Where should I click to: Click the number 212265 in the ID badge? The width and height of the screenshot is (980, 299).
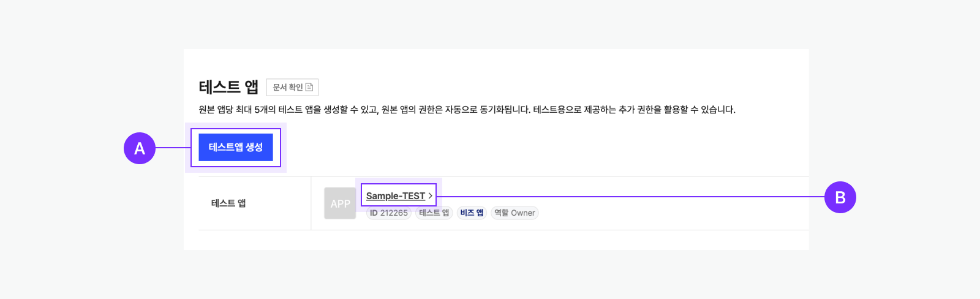pyautogui.click(x=394, y=213)
